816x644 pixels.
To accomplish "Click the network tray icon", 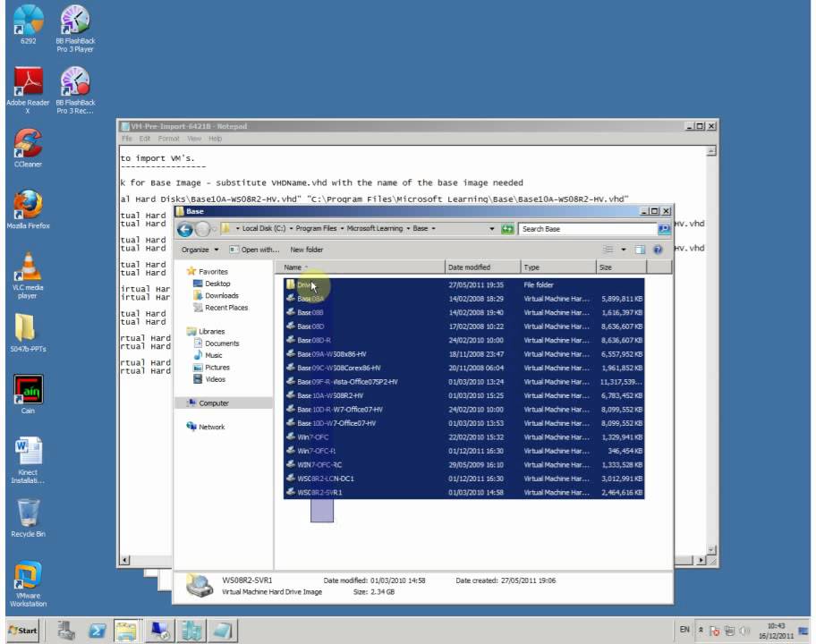I will point(729,631).
